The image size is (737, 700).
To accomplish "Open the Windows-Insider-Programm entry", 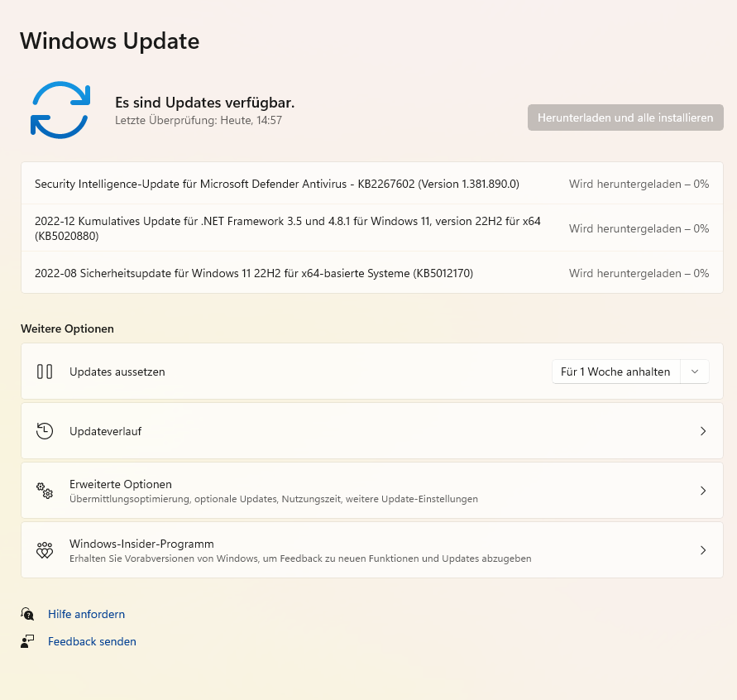I will pyautogui.click(x=371, y=550).
